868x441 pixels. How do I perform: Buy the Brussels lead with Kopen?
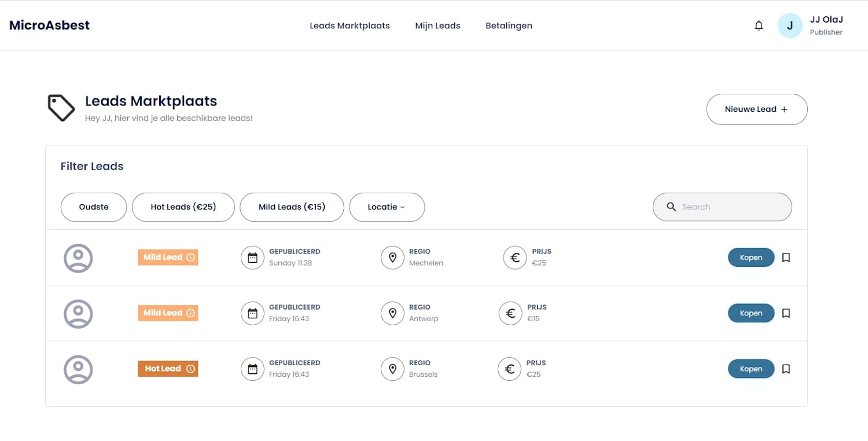[x=751, y=369]
